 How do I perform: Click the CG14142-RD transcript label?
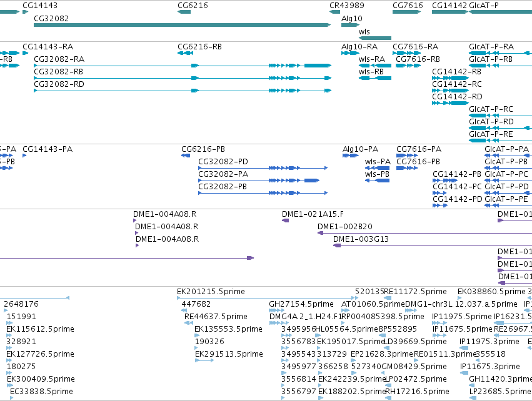pyautogui.click(x=458, y=97)
